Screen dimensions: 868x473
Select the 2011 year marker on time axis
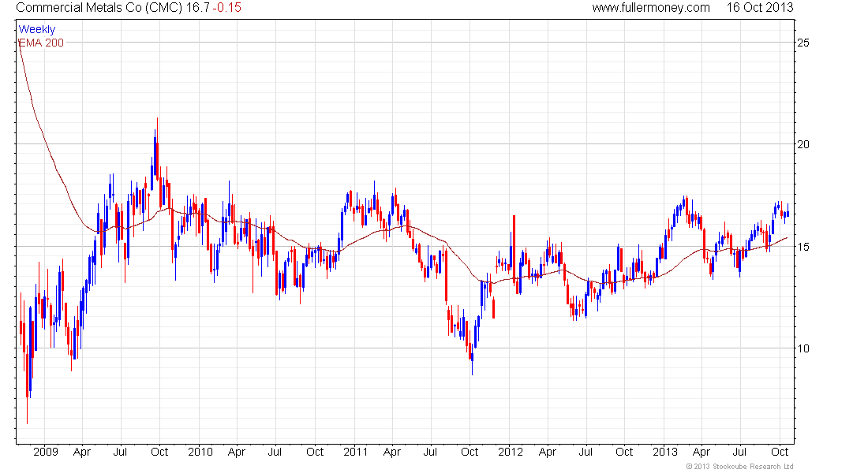[356, 453]
